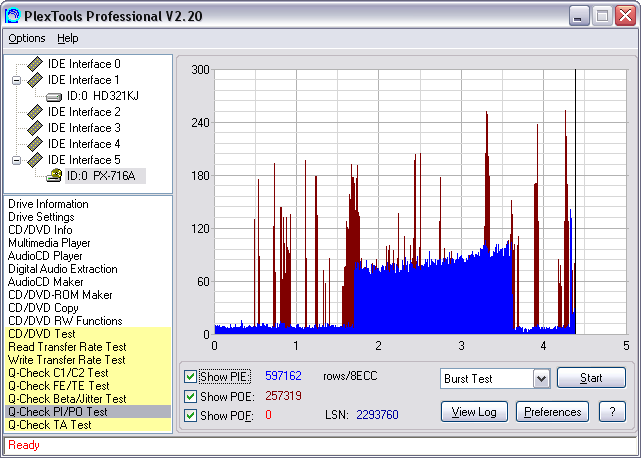This screenshot has width=641, height=458.
Task: Open Multimedia Player
Action: pos(49,243)
